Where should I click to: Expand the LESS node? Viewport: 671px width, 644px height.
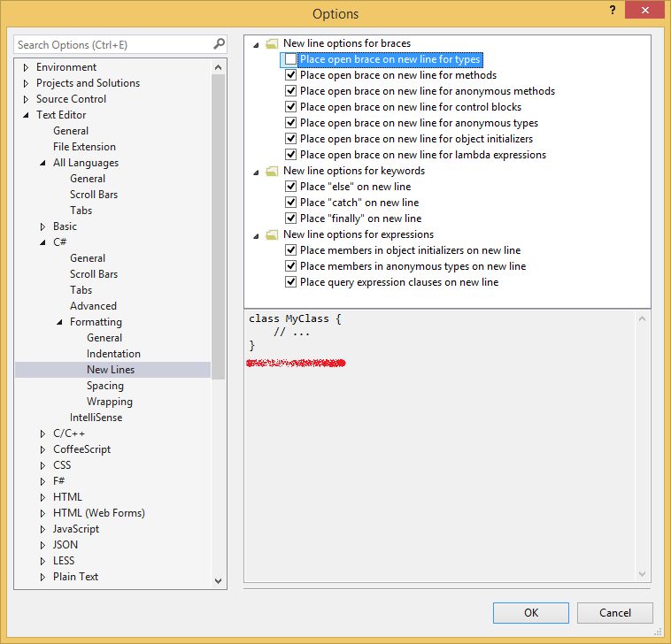pos(42,561)
